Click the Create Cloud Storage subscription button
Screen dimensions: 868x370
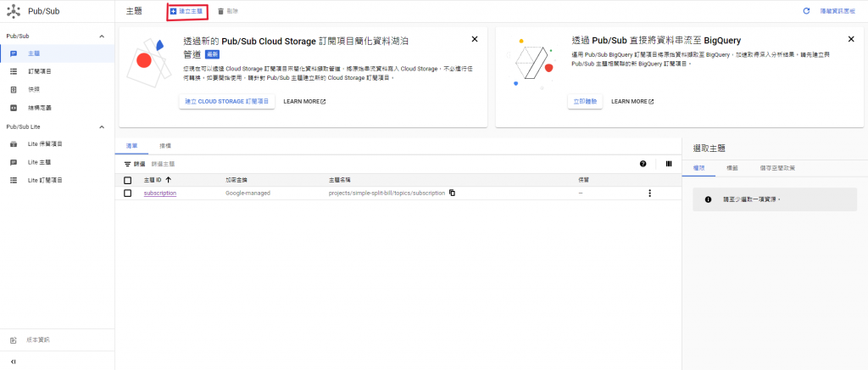227,101
